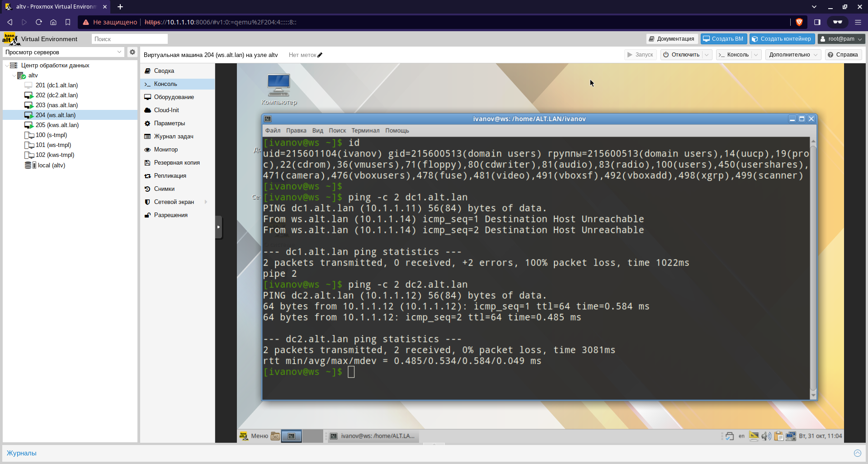Select template 101 (ws-tmpl) in tree
868x464 pixels.
pyautogui.click(x=53, y=145)
